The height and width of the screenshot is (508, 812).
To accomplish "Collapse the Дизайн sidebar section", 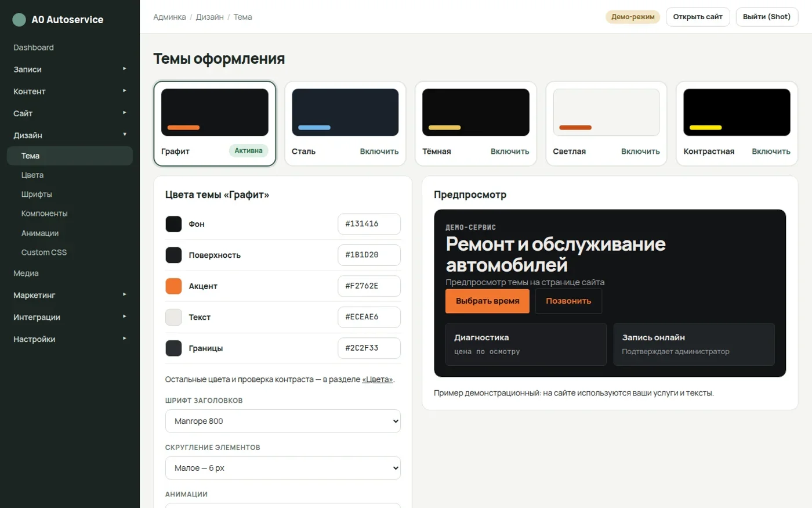I will (x=70, y=135).
